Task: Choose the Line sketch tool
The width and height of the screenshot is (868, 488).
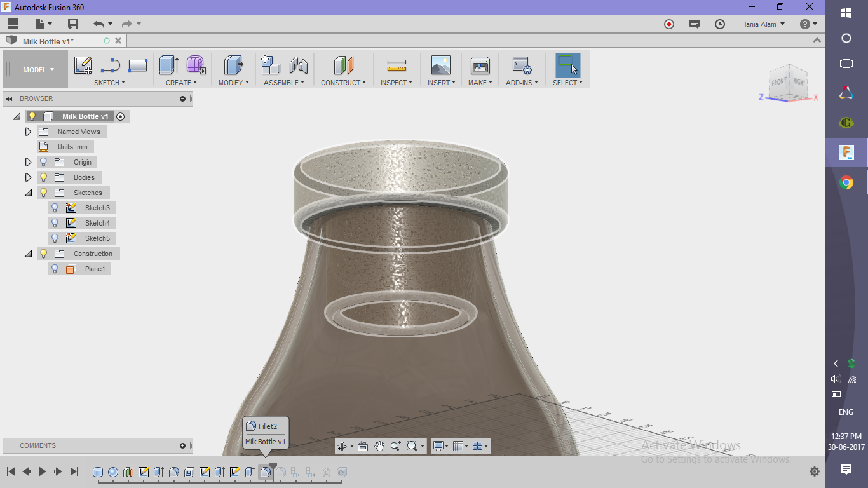Action: click(x=111, y=65)
